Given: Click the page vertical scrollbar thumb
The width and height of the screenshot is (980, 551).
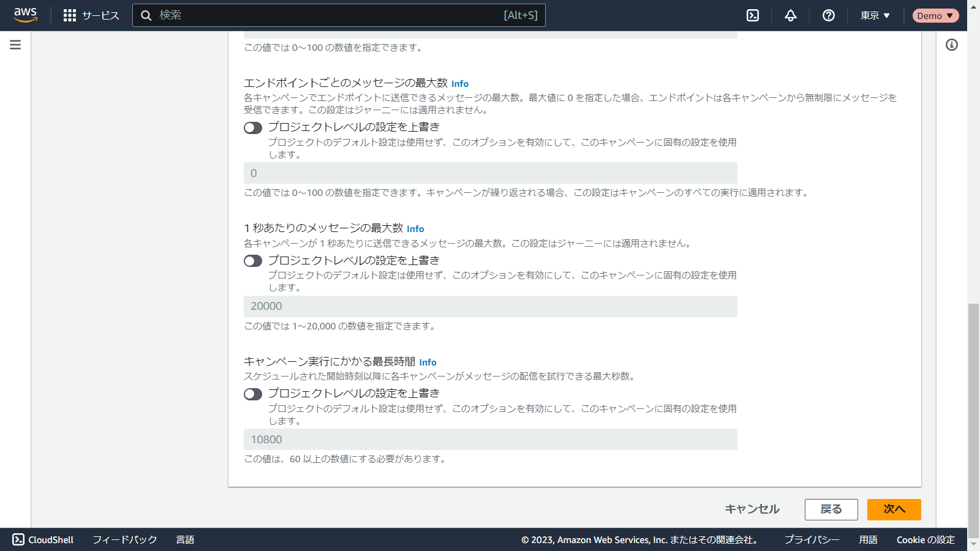Looking at the screenshot, I should click(x=973, y=416).
